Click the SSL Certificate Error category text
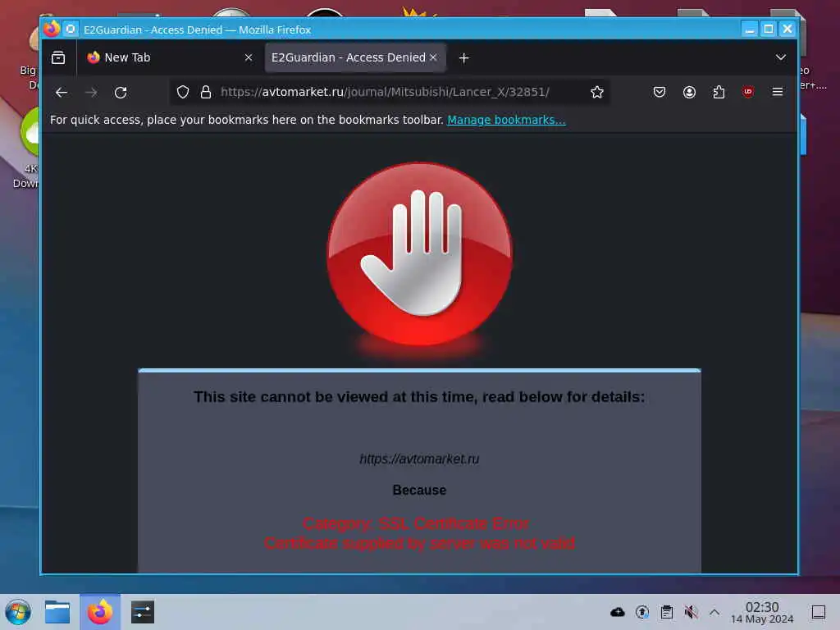Image resolution: width=840 pixels, height=630 pixels. click(x=416, y=523)
